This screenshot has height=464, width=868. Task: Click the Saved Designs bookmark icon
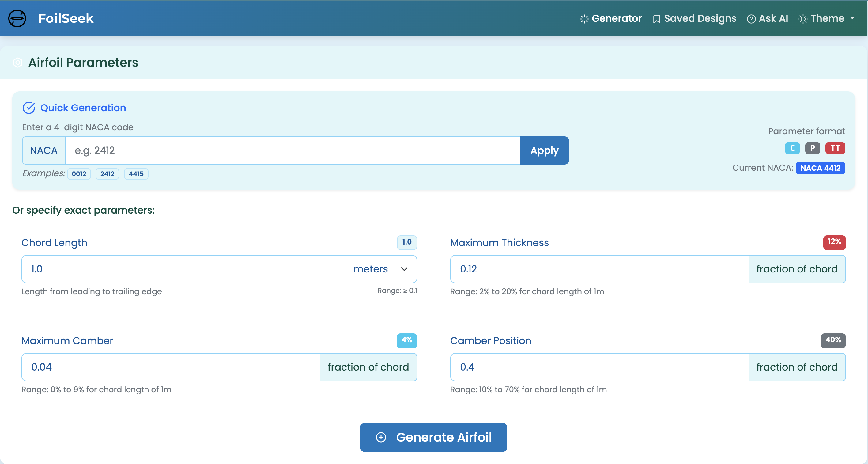656,19
